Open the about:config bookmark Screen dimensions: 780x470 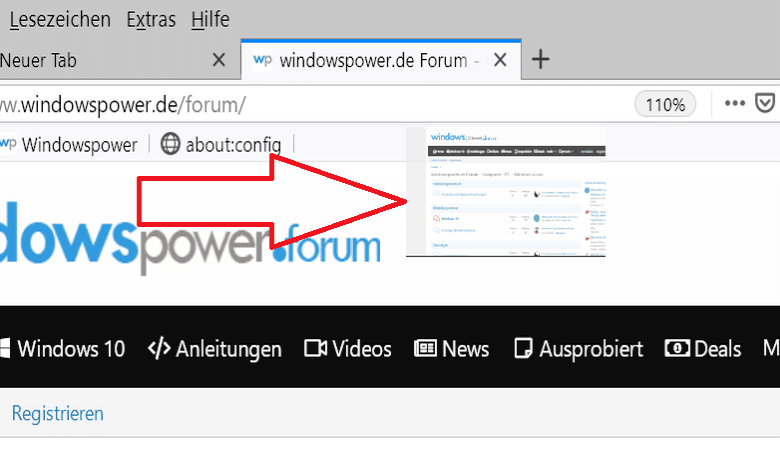tap(220, 145)
